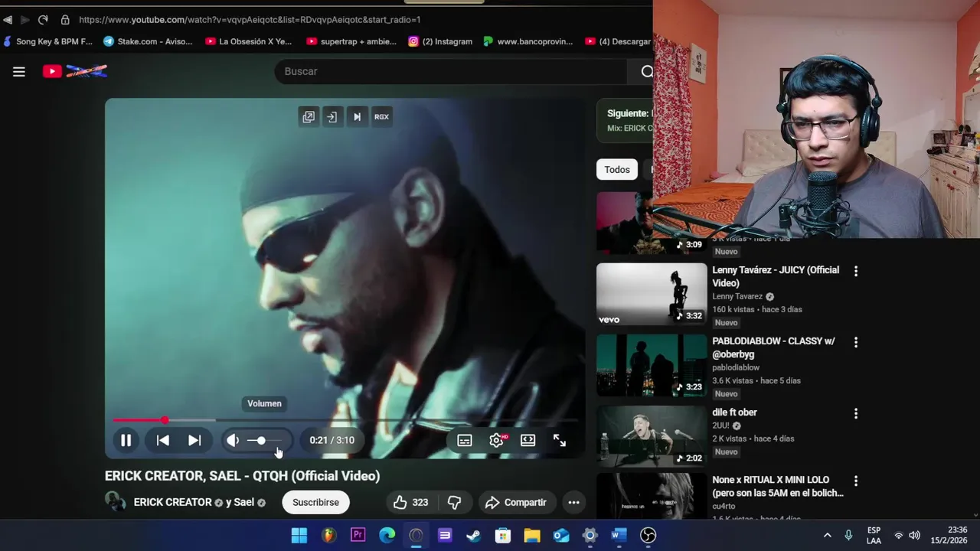980x551 pixels.
Task: Open PABLODIABLOW - CLASSY video thumbnail
Action: [x=652, y=365]
